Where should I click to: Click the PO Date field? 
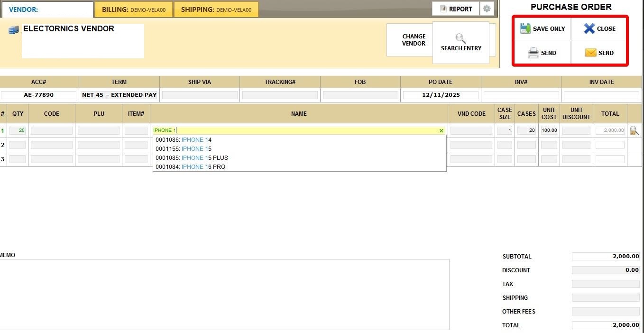coord(441,95)
